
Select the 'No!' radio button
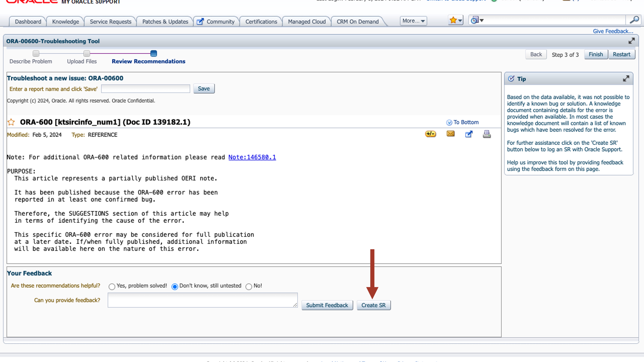pos(249,286)
